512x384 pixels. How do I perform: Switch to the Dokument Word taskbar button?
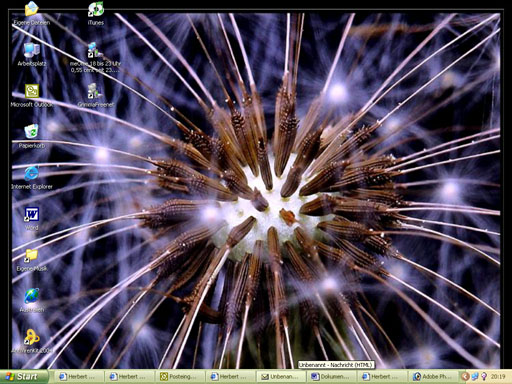[332, 377]
